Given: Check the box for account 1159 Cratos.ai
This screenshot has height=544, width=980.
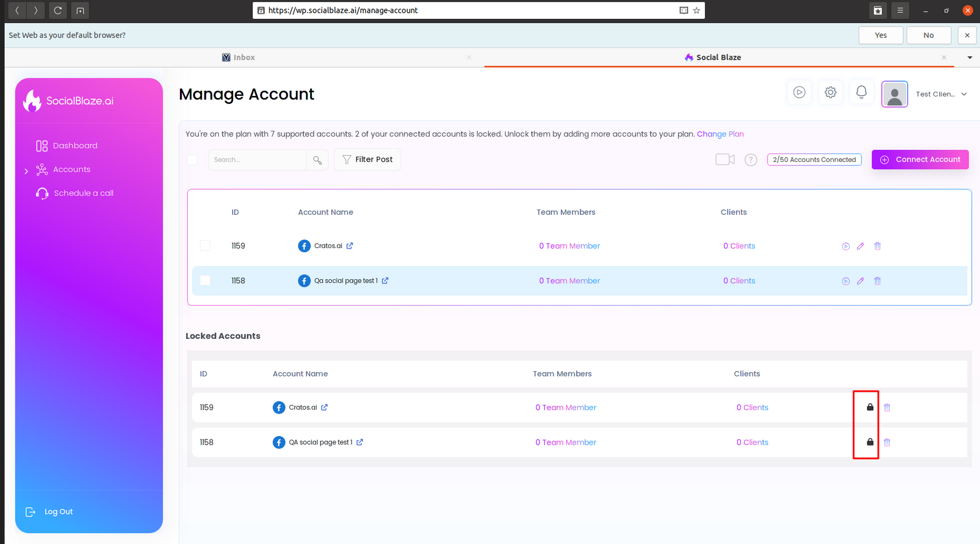Looking at the screenshot, I should [205, 246].
